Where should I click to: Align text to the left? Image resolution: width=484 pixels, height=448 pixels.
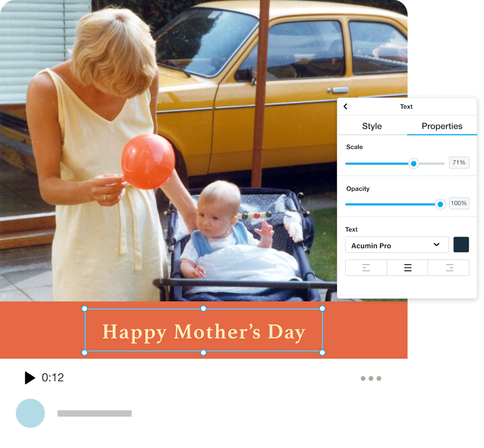(x=366, y=268)
